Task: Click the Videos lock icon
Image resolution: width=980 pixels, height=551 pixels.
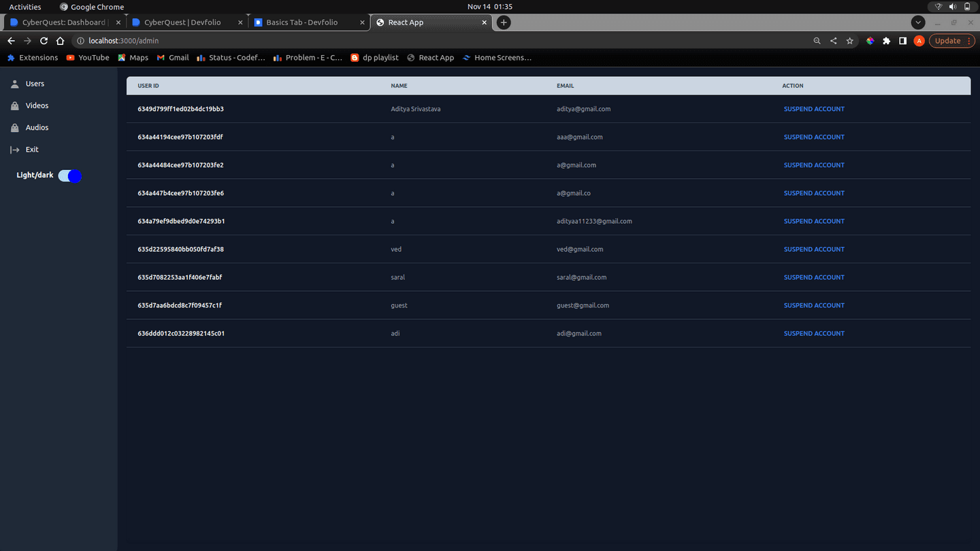Action: click(14, 105)
